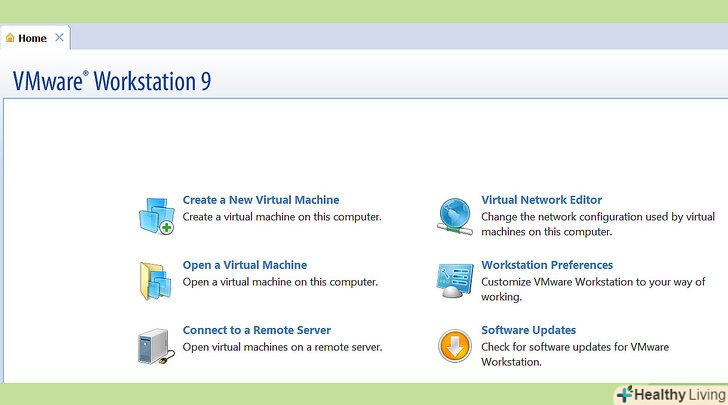Open the Open a Virtual Machine link

coord(245,265)
